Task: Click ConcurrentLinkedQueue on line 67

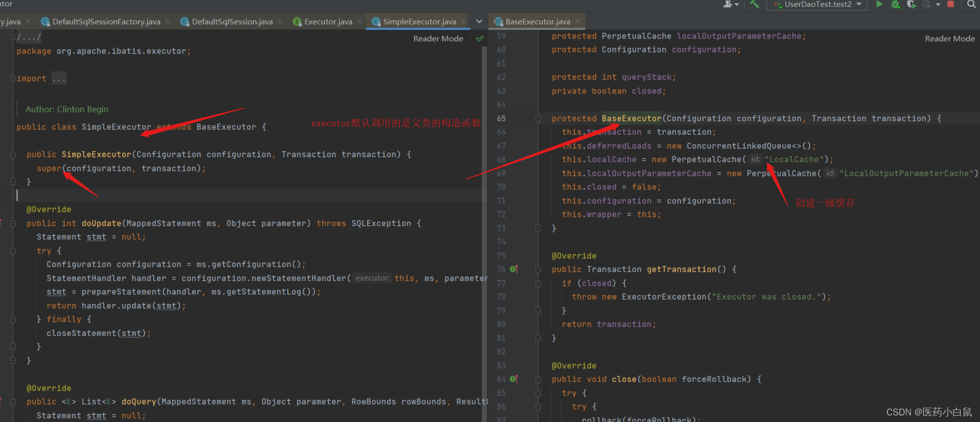Action: [x=739, y=146]
